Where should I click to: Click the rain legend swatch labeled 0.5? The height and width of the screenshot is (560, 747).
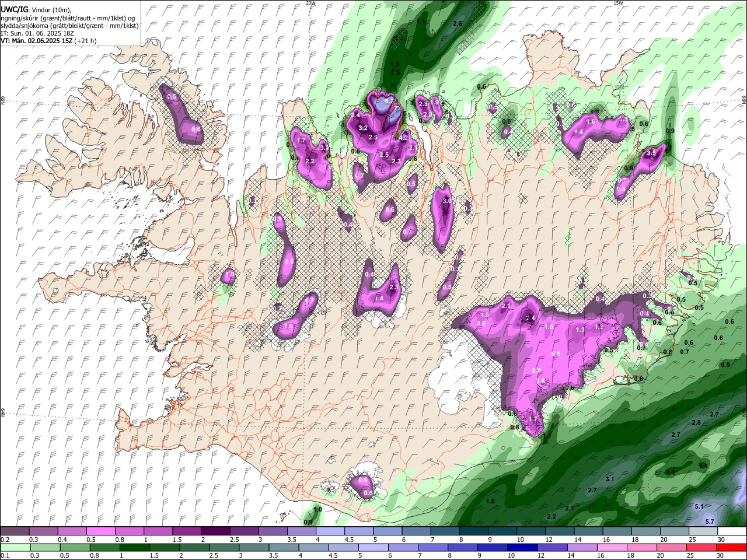click(74, 547)
